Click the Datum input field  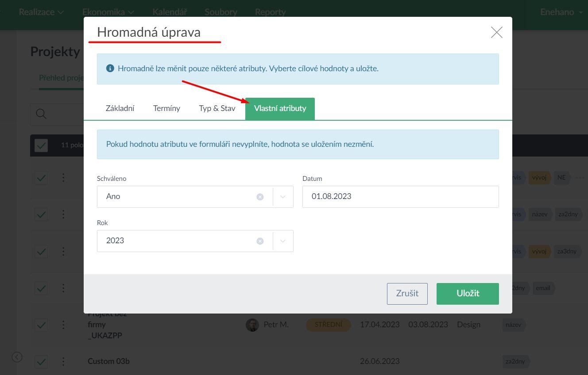[x=400, y=197]
